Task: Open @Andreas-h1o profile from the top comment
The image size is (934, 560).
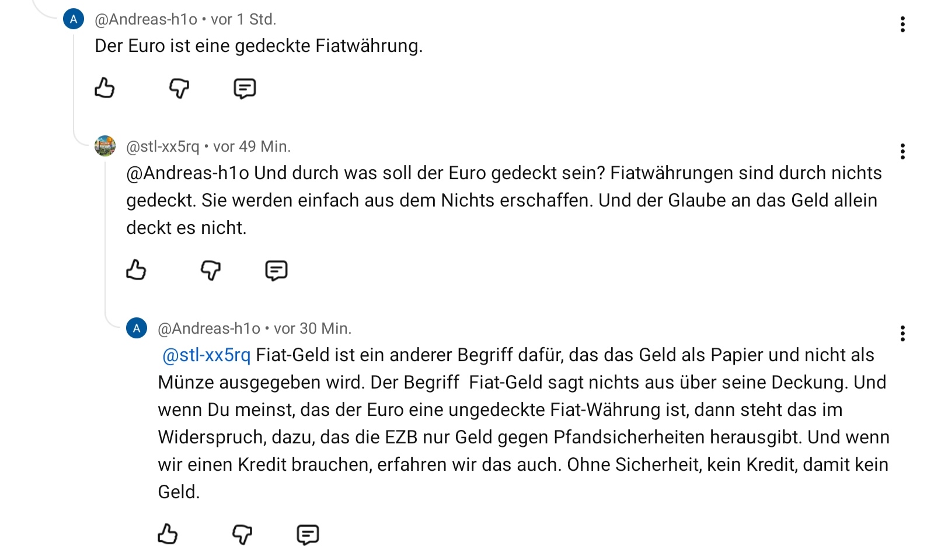Action: [146, 20]
